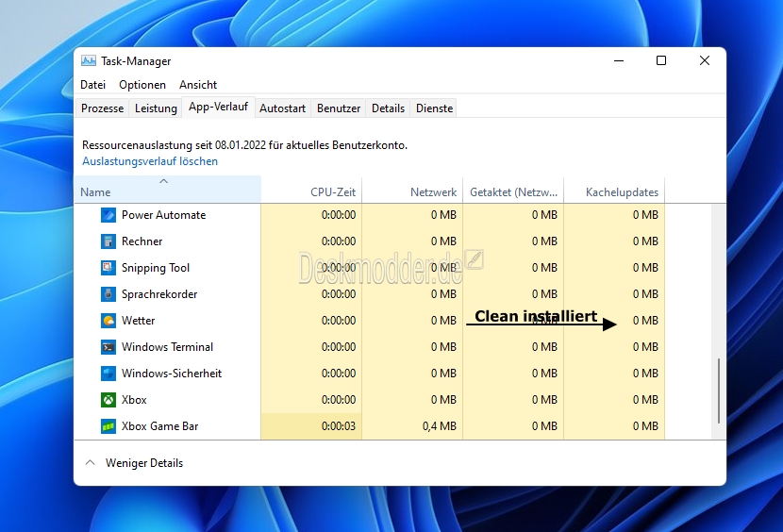Click the Windows Terminal Getaktet value
Image resolution: width=783 pixels, height=532 pixels.
[544, 347]
